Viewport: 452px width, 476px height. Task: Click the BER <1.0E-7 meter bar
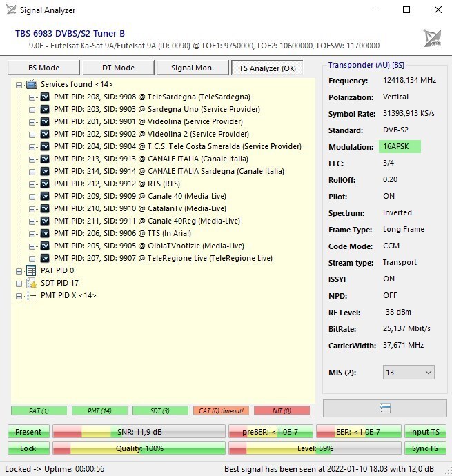point(359,432)
